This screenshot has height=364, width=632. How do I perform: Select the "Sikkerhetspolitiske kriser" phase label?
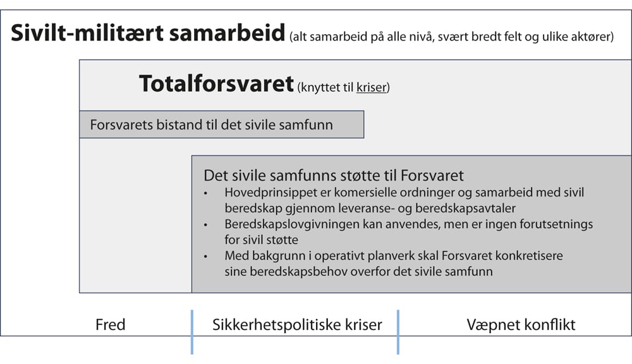[x=297, y=325]
